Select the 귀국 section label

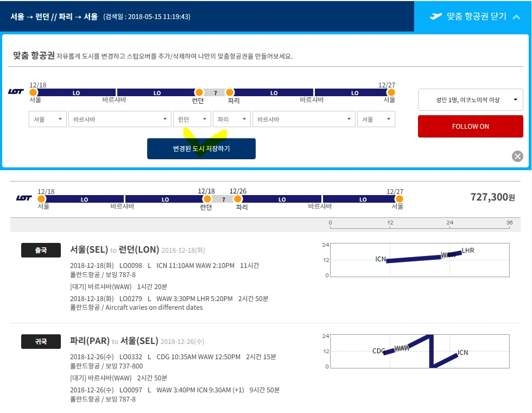pyautogui.click(x=41, y=341)
